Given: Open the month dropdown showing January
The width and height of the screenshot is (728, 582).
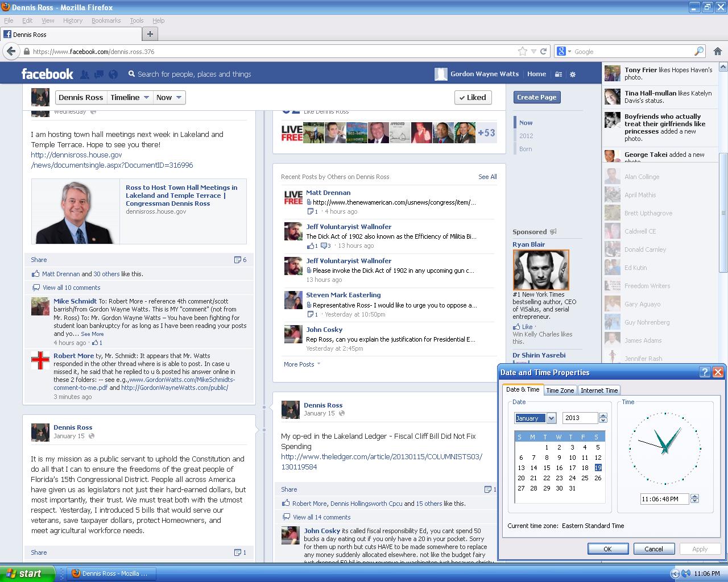Looking at the screenshot, I should 551,418.
